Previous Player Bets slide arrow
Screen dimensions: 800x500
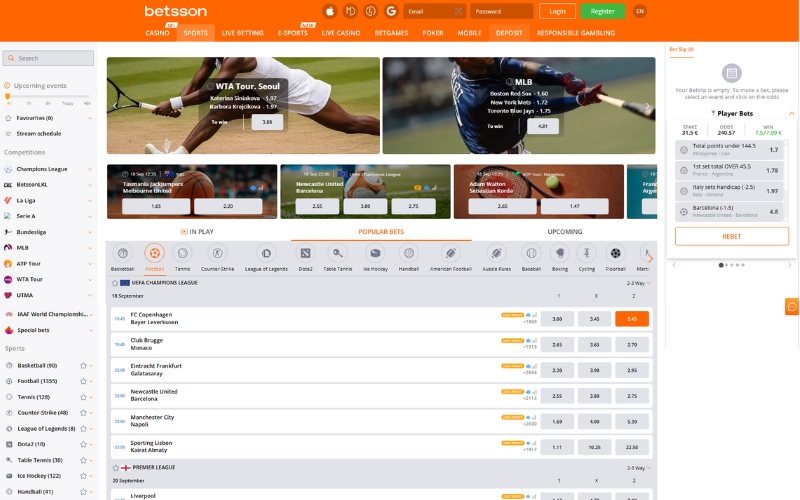674,265
